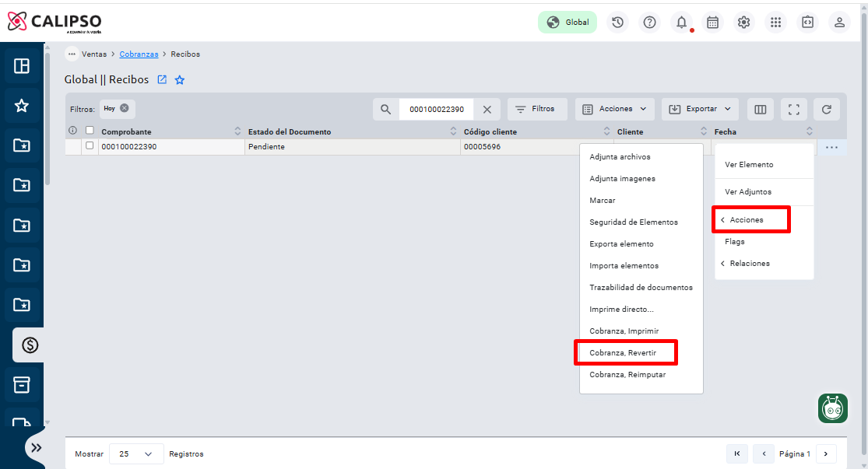Open notifications bell icon

click(681, 22)
